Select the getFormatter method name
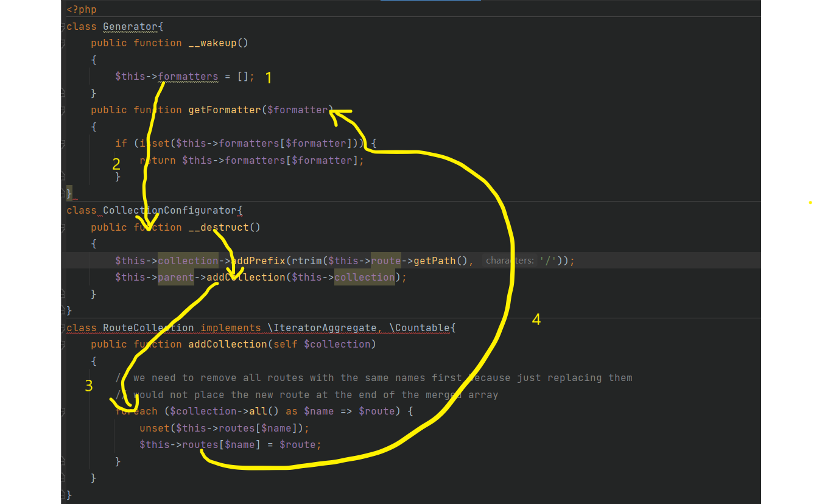Image resolution: width=822 pixels, height=504 pixels. pyautogui.click(x=225, y=110)
